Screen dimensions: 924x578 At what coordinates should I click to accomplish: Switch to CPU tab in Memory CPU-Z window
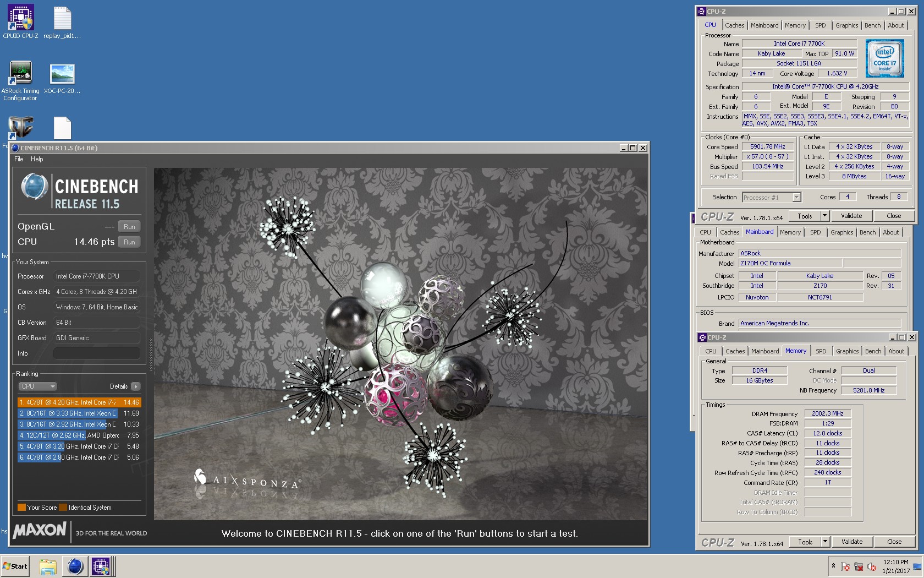click(711, 351)
